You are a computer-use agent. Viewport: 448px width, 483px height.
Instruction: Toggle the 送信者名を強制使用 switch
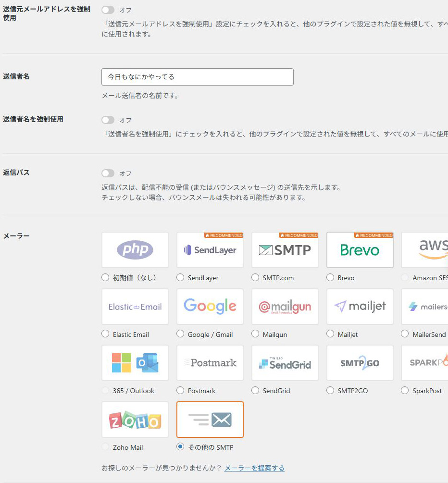[x=108, y=120]
